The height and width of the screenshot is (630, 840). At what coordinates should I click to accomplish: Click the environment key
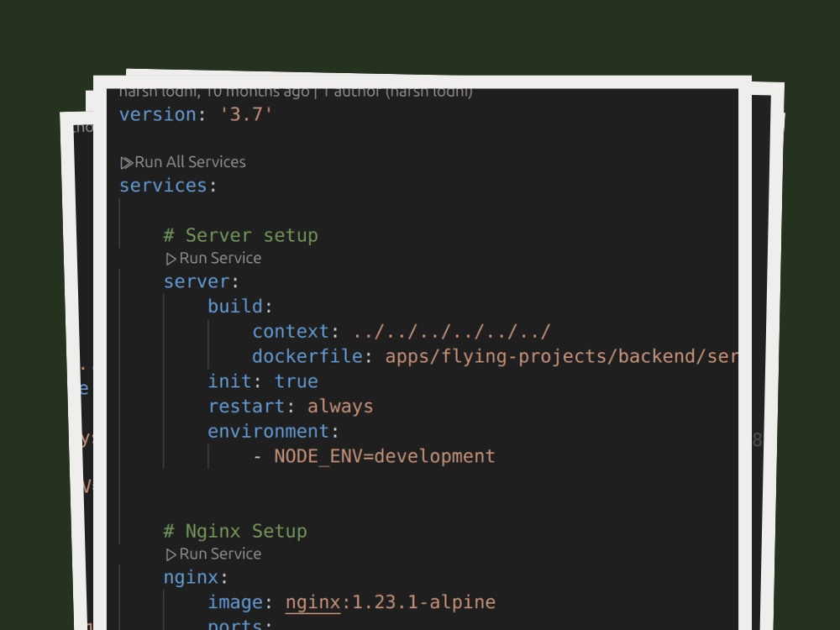click(268, 431)
